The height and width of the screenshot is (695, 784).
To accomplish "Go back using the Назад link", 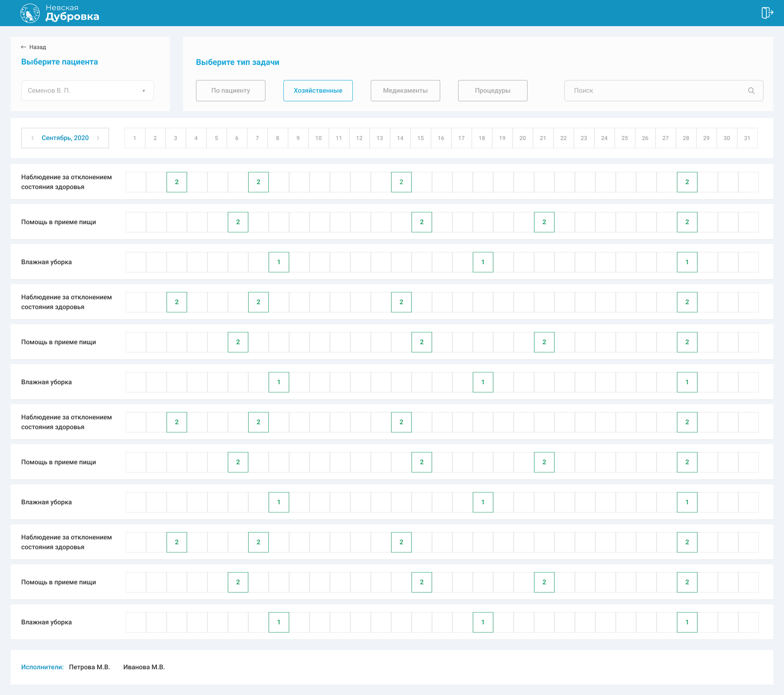I will [33, 47].
